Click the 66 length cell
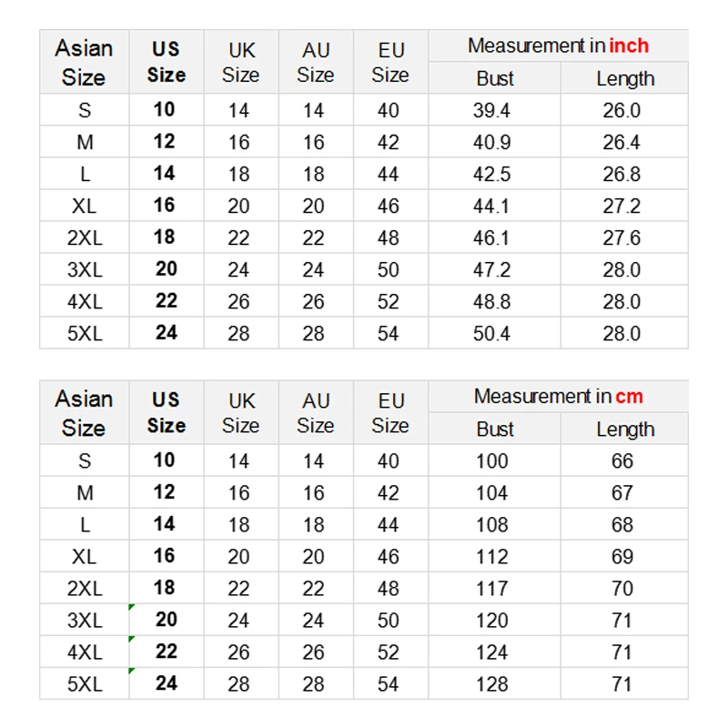 click(622, 460)
